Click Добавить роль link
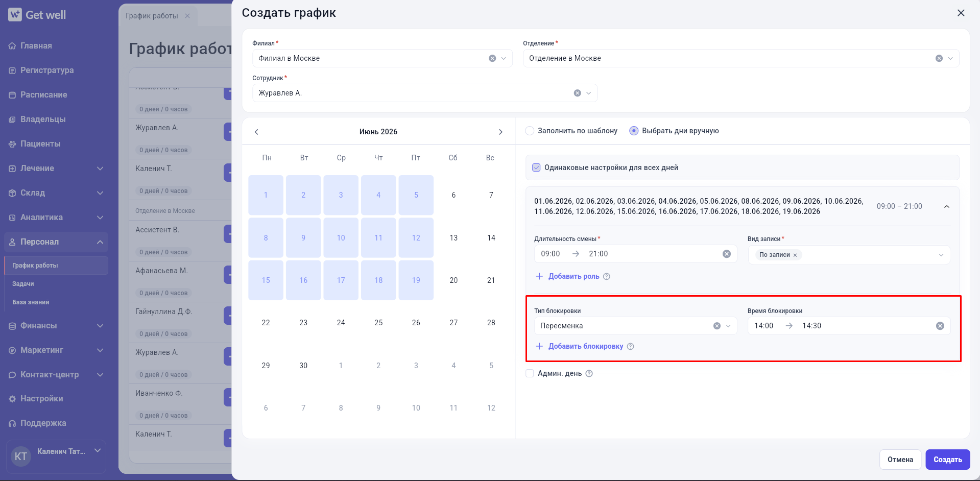This screenshot has width=980, height=481. (x=573, y=276)
